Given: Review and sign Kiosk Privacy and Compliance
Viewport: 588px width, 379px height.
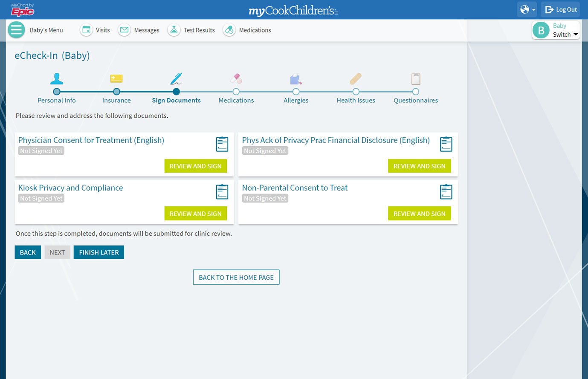Looking at the screenshot, I should [196, 214].
